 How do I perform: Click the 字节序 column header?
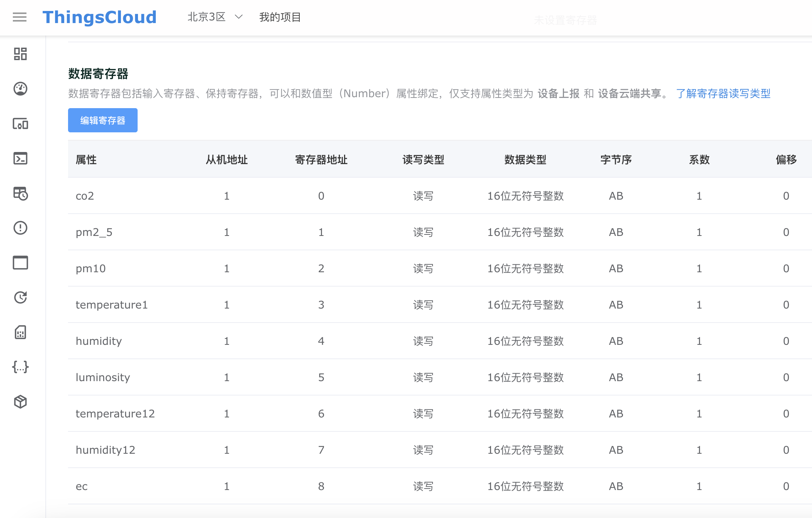(x=616, y=160)
